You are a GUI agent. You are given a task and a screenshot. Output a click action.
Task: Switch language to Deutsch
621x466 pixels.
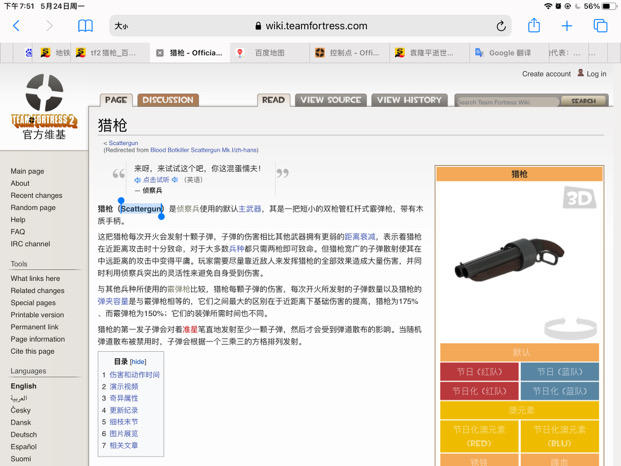point(24,434)
